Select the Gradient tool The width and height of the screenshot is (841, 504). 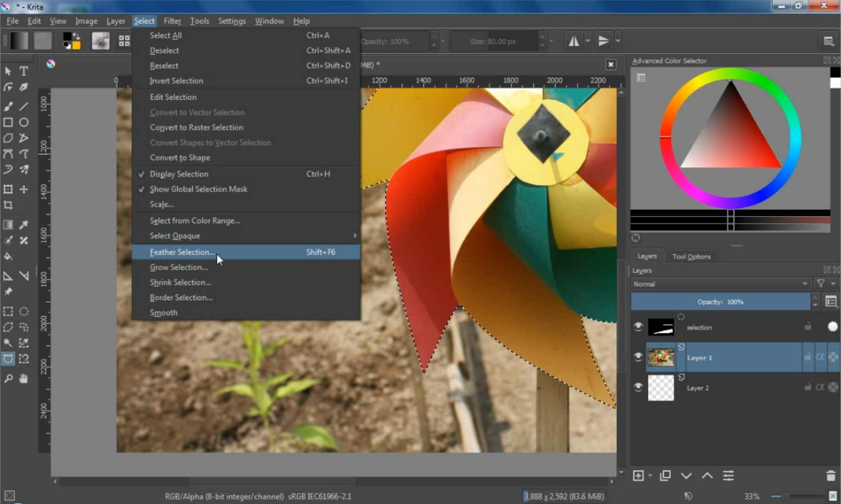pos(7,225)
